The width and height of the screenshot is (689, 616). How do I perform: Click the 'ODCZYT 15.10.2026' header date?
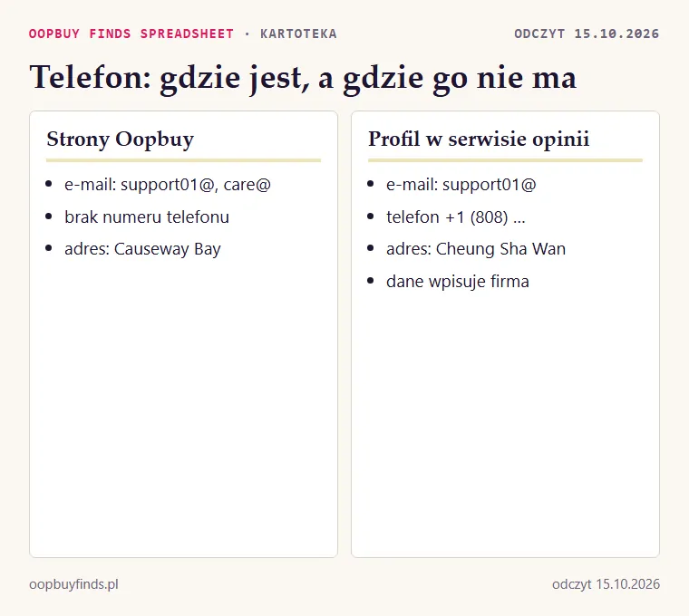click(x=587, y=34)
